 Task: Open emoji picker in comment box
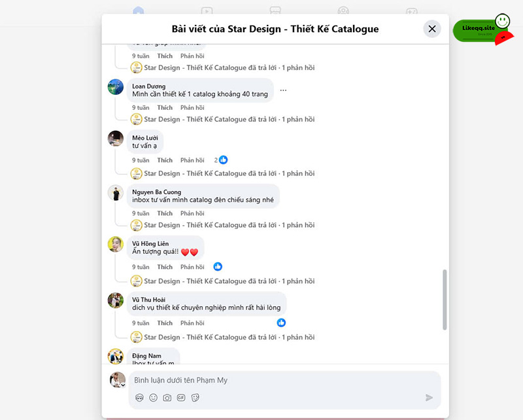coord(153,398)
